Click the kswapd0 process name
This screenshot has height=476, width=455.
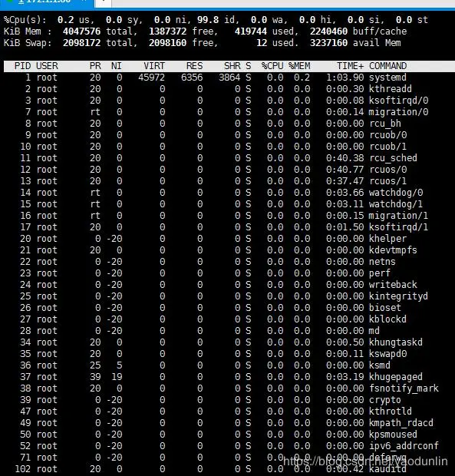388,354
